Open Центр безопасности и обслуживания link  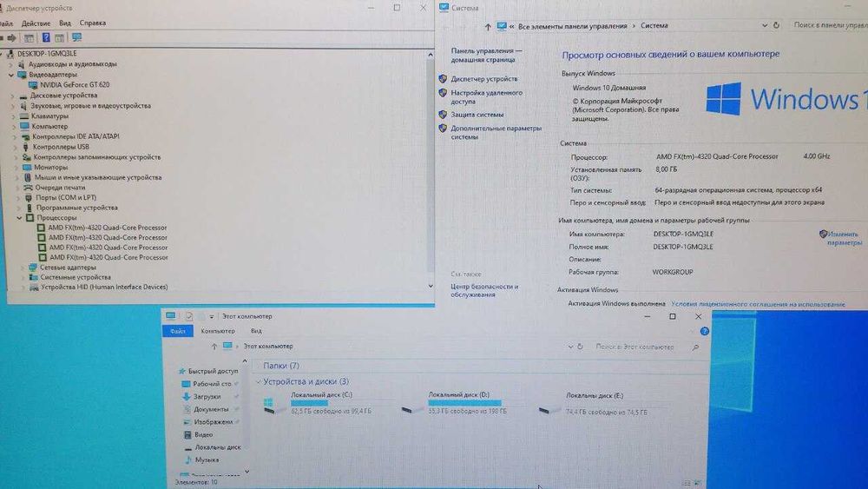coord(484,291)
